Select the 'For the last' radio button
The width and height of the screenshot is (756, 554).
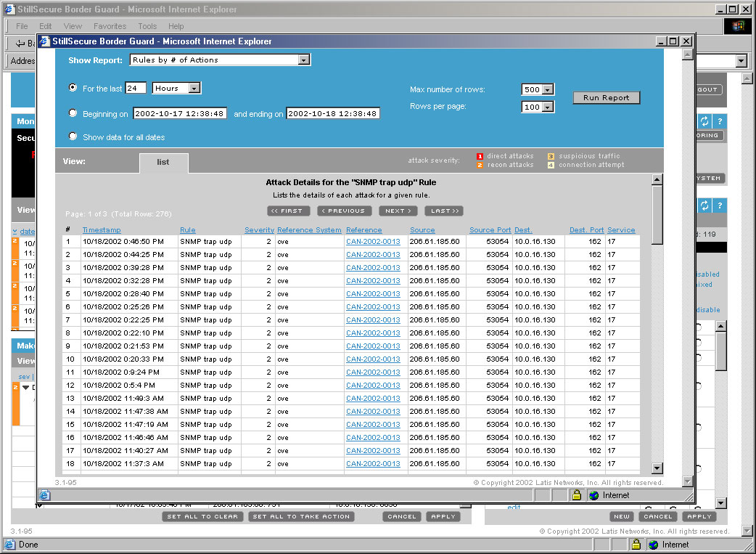[73, 87]
